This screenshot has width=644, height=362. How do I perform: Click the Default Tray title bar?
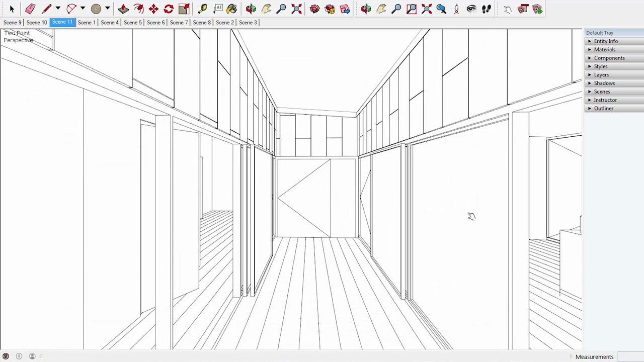pyautogui.click(x=614, y=33)
